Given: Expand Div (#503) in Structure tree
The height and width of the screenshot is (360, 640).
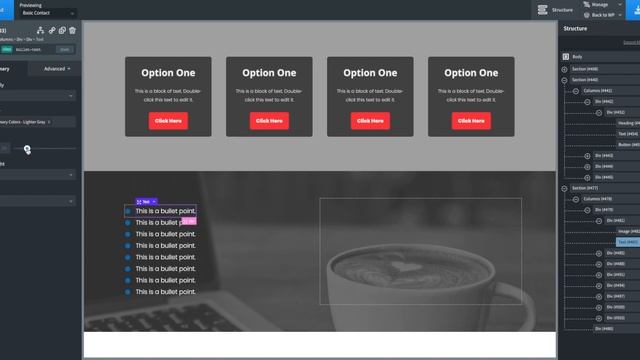Looking at the screenshot, I should tap(599, 318).
